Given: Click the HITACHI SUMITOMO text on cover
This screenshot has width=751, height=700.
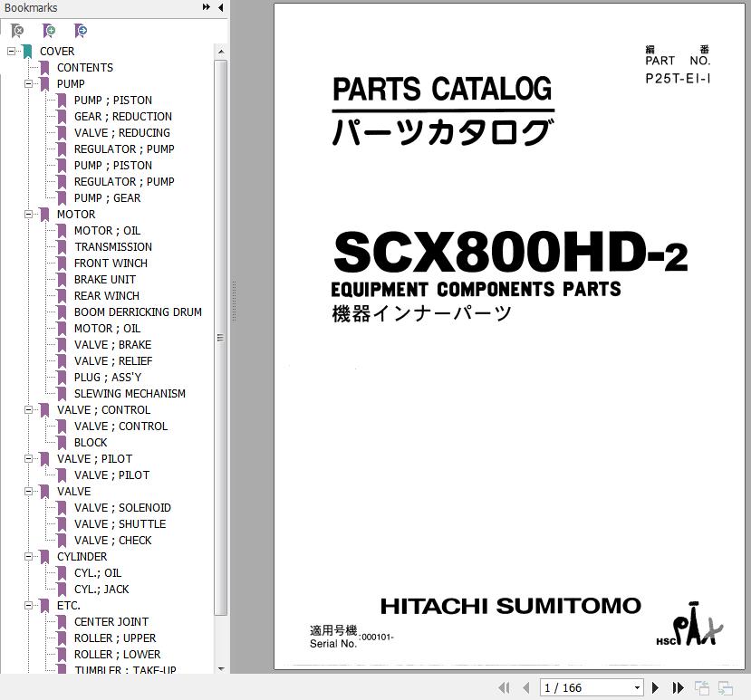Looking at the screenshot, I should (x=511, y=606).
